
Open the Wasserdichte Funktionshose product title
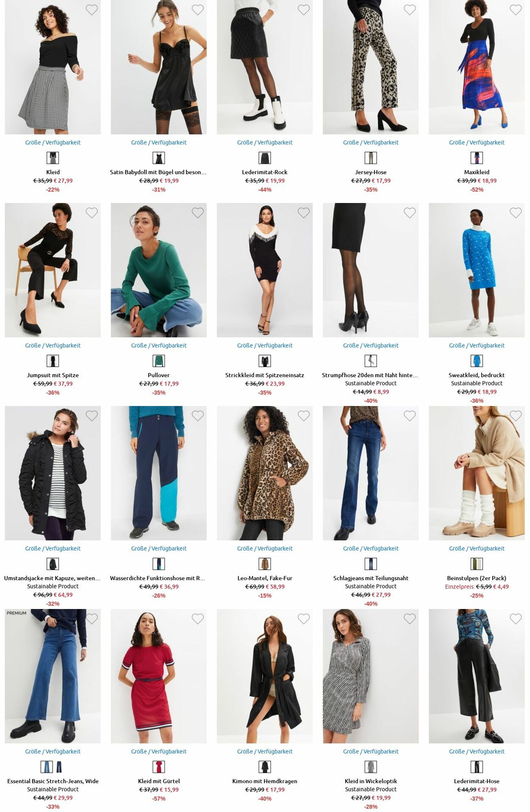158,578
